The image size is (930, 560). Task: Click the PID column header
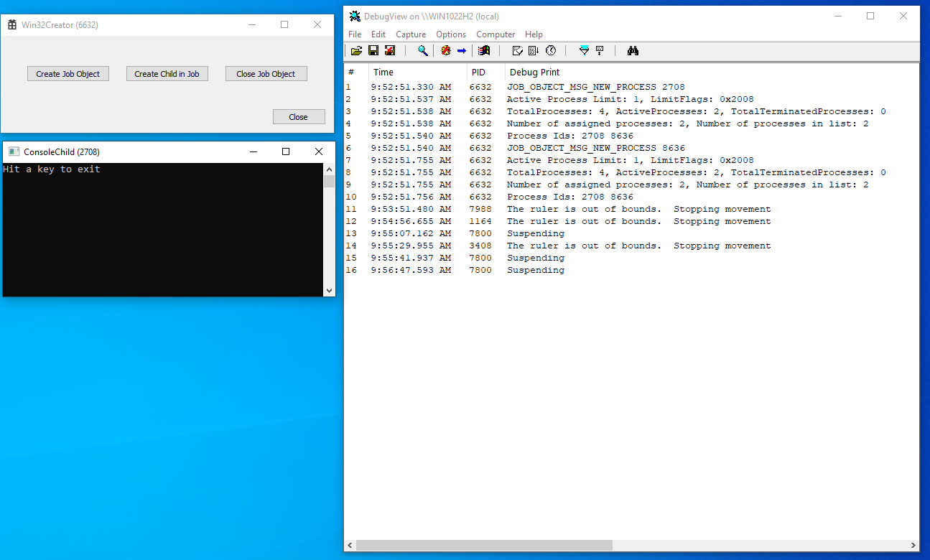(486, 72)
